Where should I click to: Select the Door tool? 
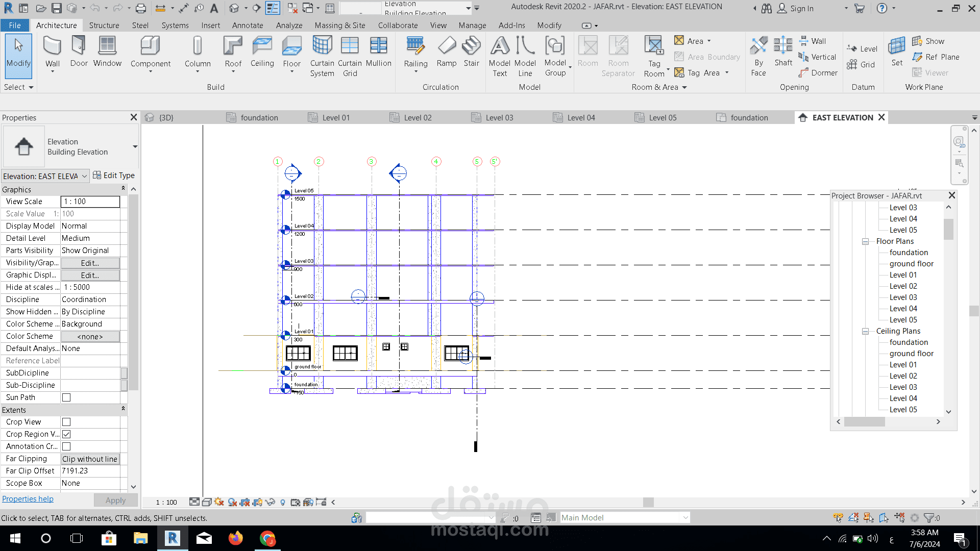click(x=79, y=52)
